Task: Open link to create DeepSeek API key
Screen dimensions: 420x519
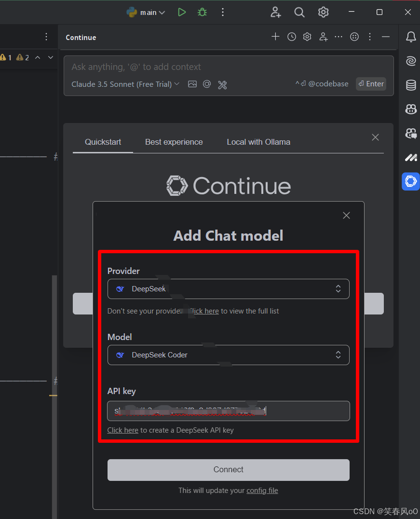Action: [123, 430]
